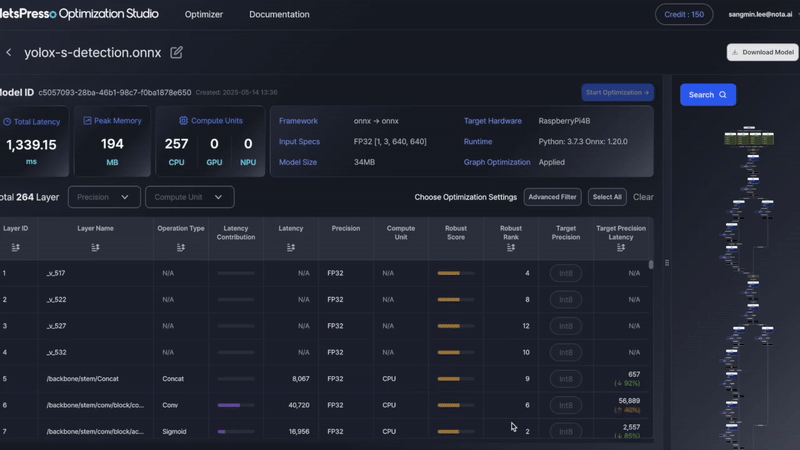Open the Precision filter dropdown

pos(104,197)
